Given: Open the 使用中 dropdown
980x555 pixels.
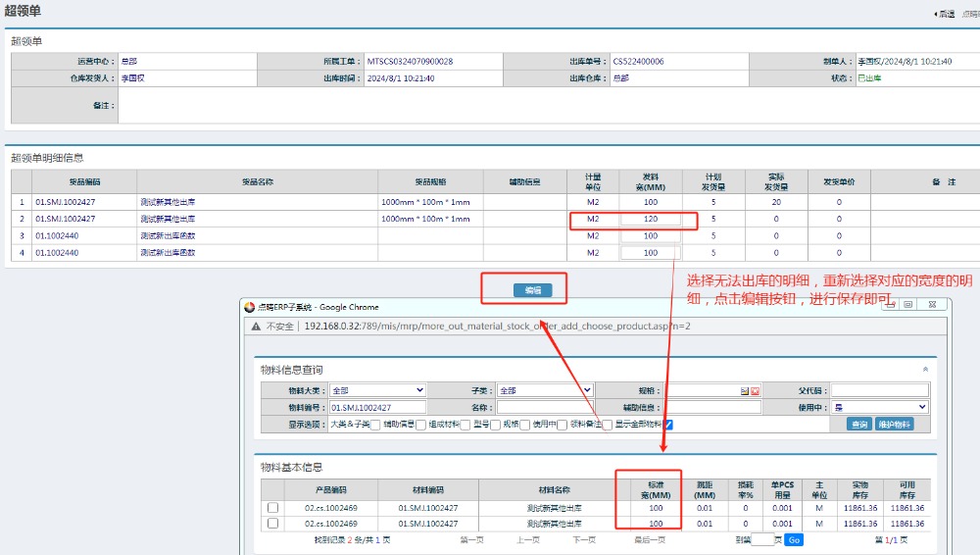Looking at the screenshot, I should pyautogui.click(x=879, y=407).
